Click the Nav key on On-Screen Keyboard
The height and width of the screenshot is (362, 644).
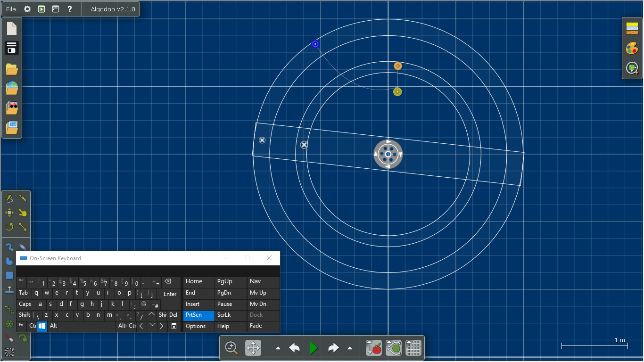tap(263, 282)
